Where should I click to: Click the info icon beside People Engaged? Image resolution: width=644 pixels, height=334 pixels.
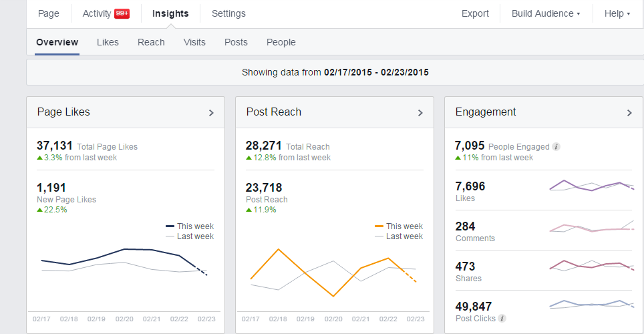pos(556,147)
